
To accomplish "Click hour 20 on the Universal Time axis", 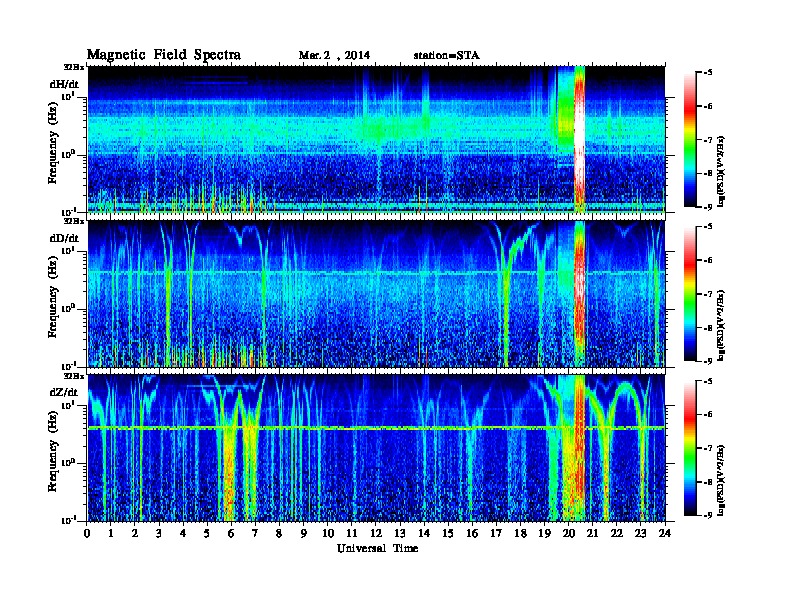I will coord(569,534).
